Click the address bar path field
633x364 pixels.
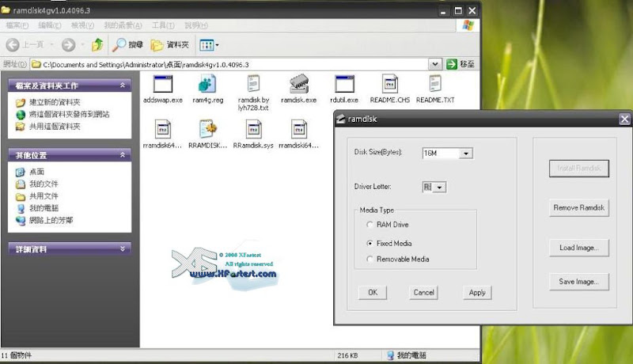[230, 64]
